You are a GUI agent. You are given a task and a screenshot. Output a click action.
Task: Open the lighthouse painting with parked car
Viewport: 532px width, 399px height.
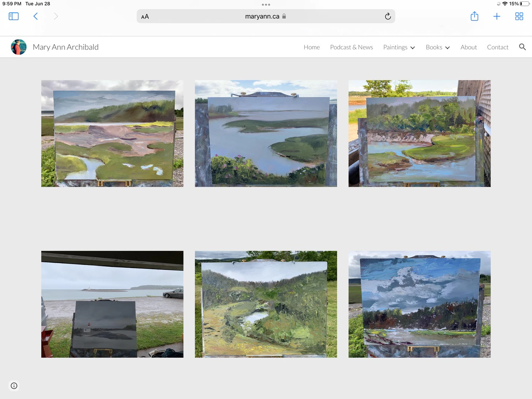point(112,304)
